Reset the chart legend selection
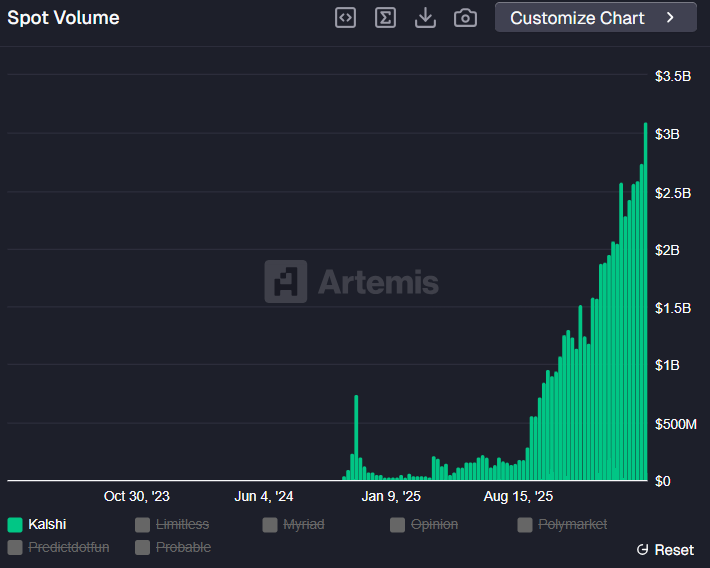This screenshot has width=710, height=568. (x=665, y=550)
